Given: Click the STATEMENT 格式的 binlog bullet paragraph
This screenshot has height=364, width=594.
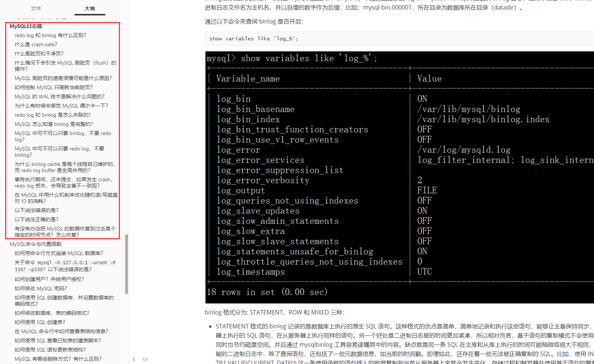Looking at the screenshot, I should (x=405, y=344).
